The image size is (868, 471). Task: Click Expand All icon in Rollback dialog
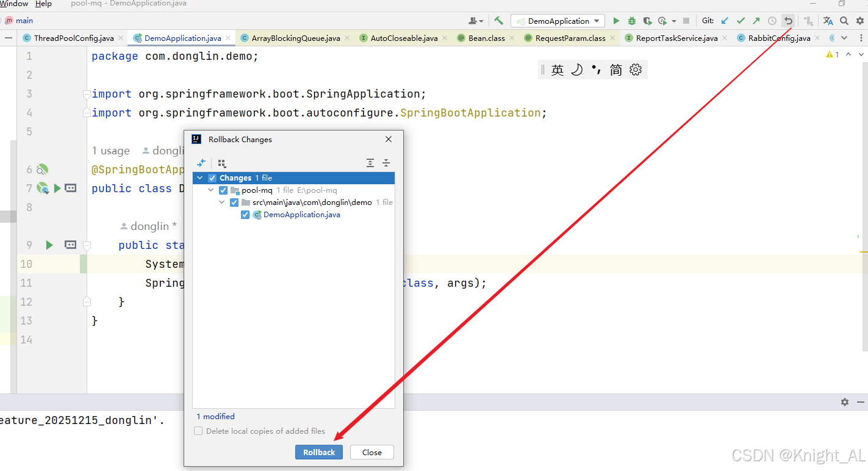370,163
